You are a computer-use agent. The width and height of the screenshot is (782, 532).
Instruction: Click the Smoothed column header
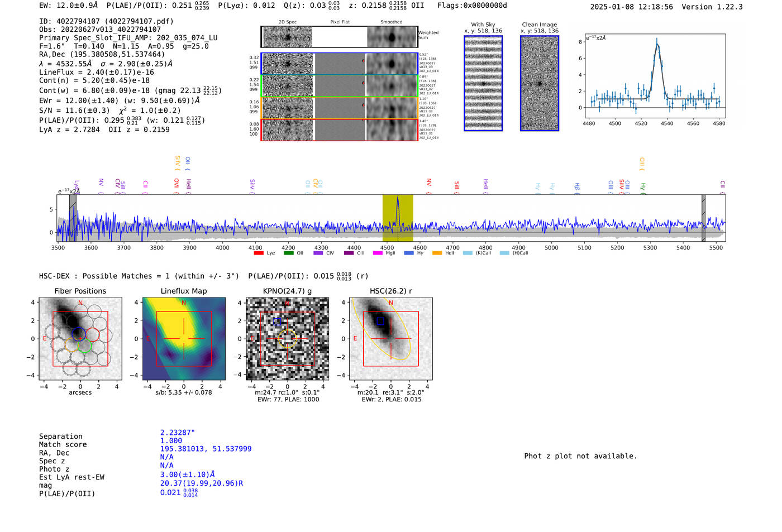391,22
